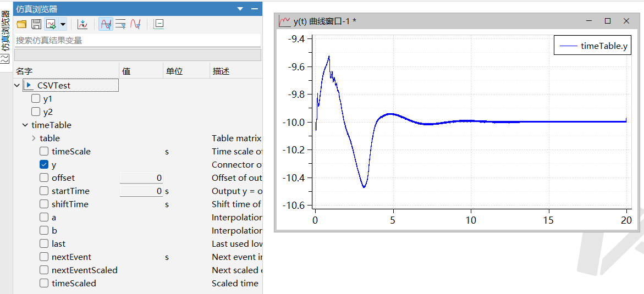The image size is (644, 294).
Task: Click the timeTable.y legend entry
Action: click(592, 46)
